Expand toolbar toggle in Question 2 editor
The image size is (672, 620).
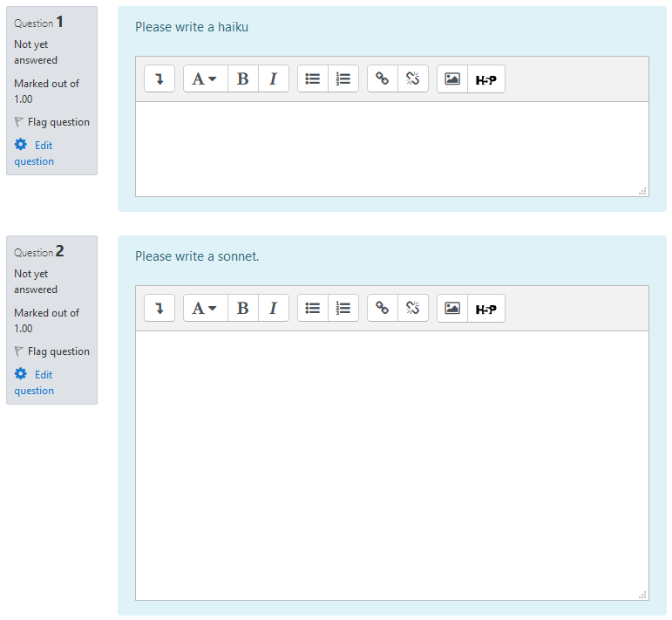tap(160, 309)
